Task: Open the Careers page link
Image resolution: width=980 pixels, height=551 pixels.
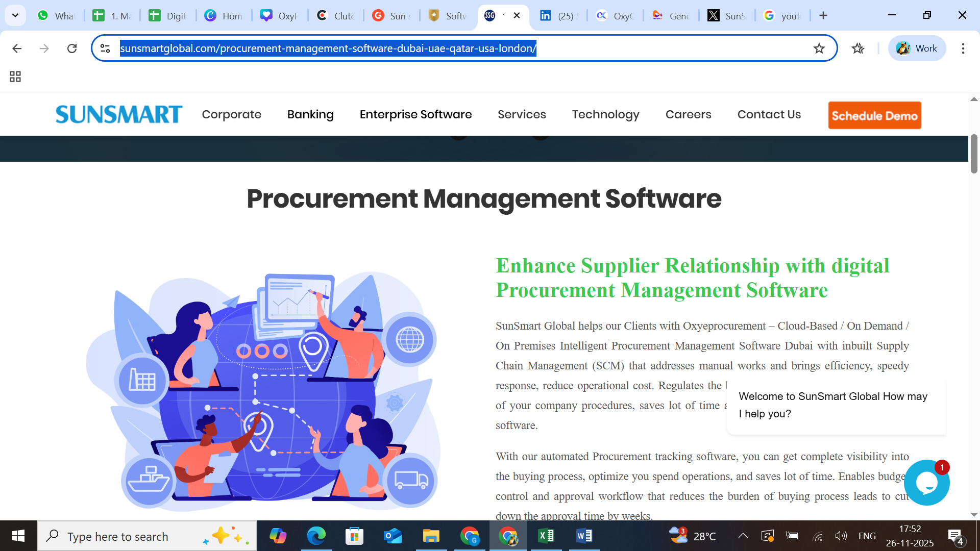Action: coord(688,114)
